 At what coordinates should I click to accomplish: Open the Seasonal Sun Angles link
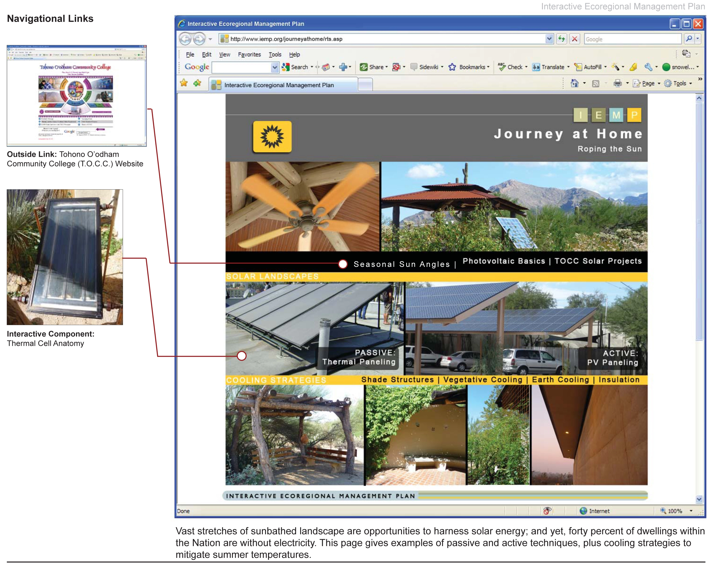click(402, 264)
